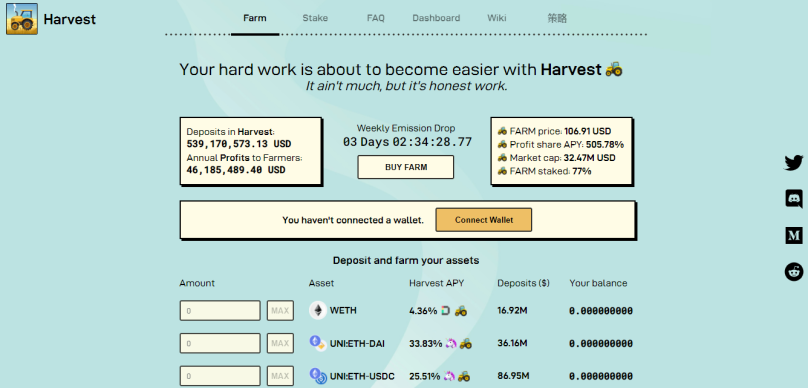Open the Dashboard tab

tap(436, 18)
